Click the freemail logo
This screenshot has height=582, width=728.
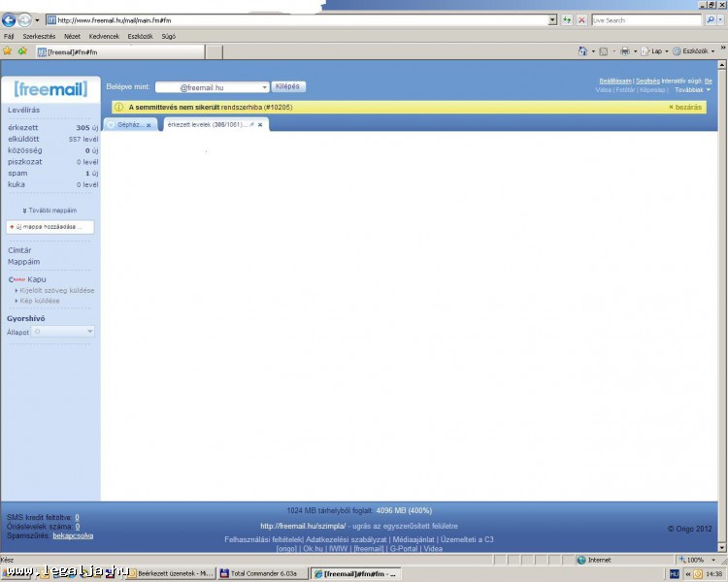[50, 89]
